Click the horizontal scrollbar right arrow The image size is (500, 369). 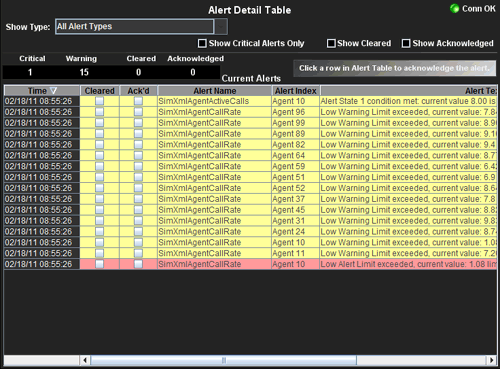491,360
